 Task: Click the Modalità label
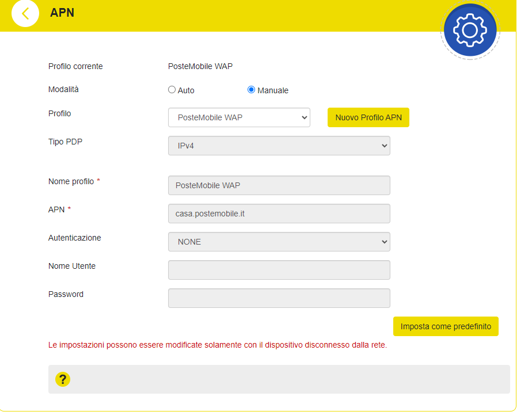tap(63, 89)
